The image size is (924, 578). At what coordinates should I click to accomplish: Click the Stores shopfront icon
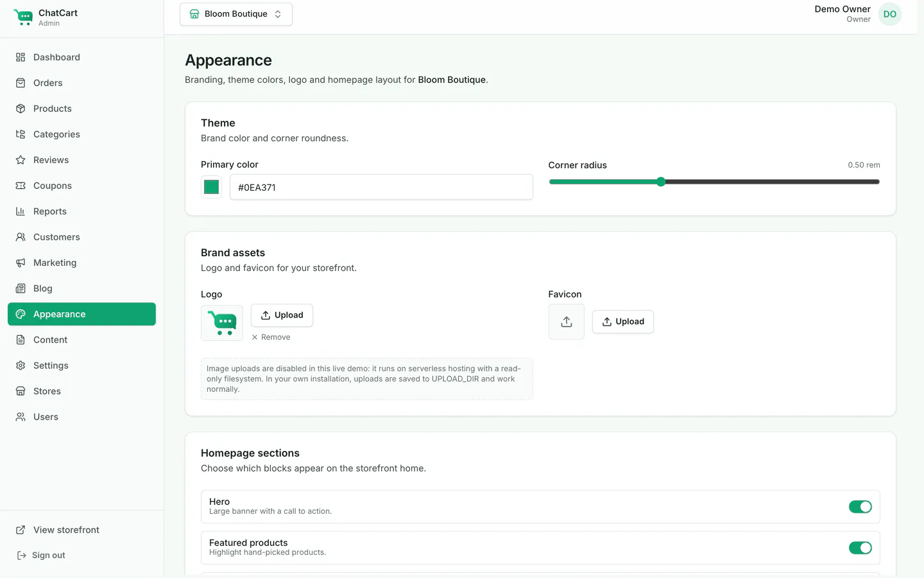pos(21,391)
